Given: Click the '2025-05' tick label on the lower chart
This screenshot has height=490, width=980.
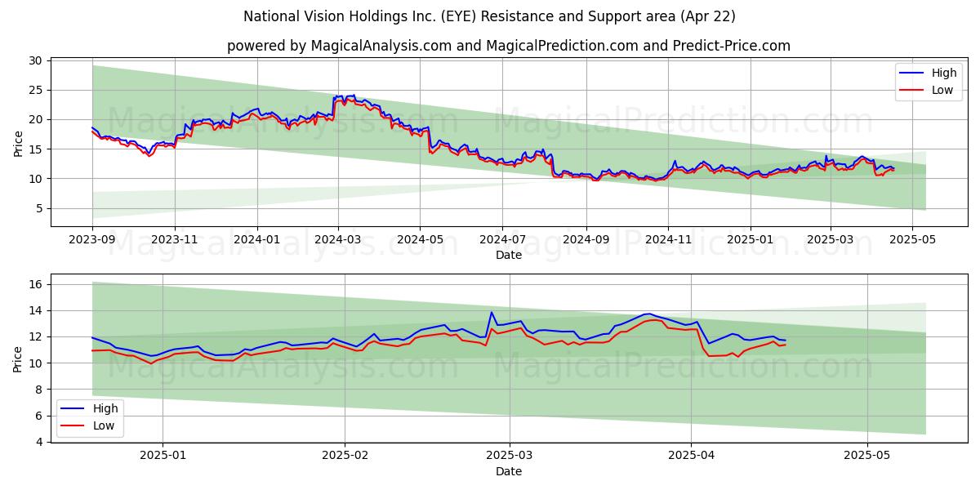Looking at the screenshot, I should 867,456.
